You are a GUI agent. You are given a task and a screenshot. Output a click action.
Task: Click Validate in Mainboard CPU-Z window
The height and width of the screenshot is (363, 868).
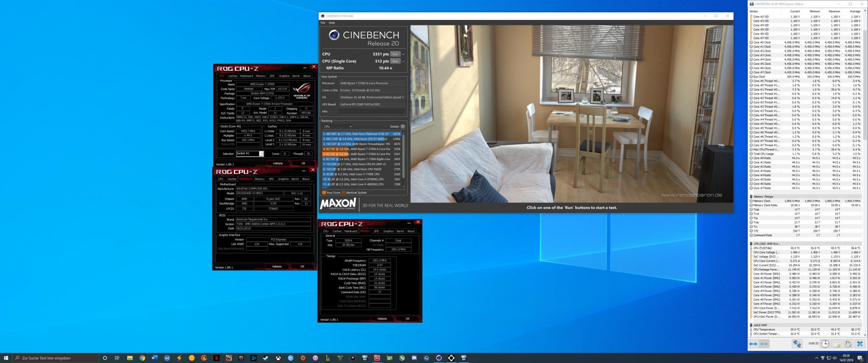(277, 266)
